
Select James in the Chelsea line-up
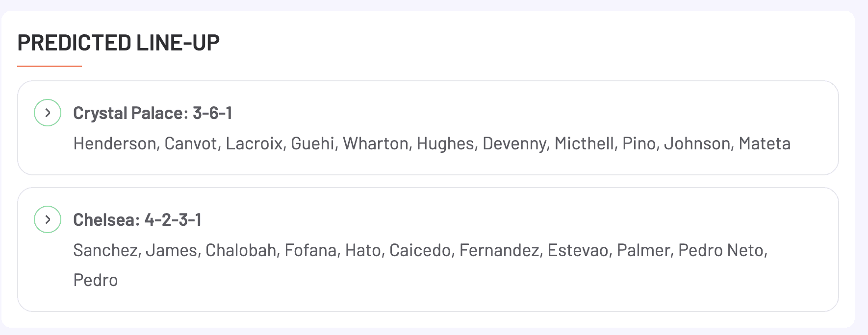tap(171, 250)
